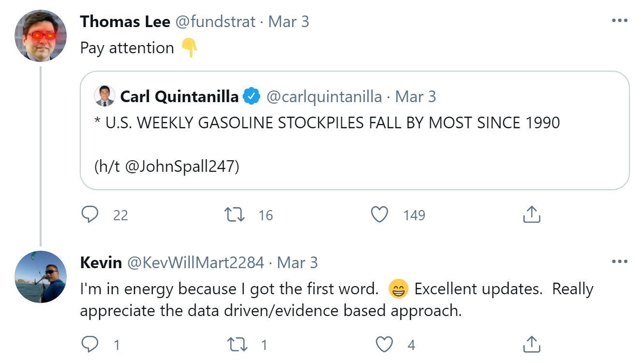Share Thomas Lee's tweet
644x363 pixels.
[x=531, y=214]
